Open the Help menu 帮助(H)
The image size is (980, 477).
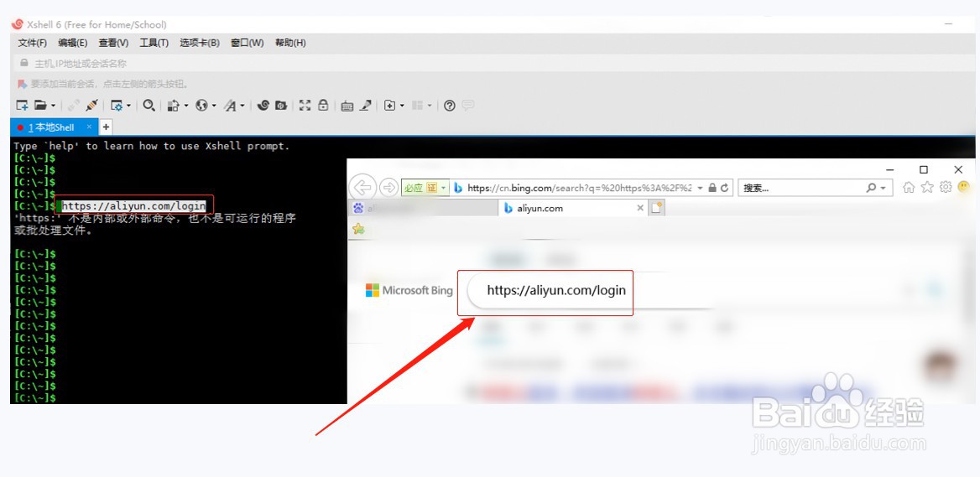pyautogui.click(x=290, y=43)
